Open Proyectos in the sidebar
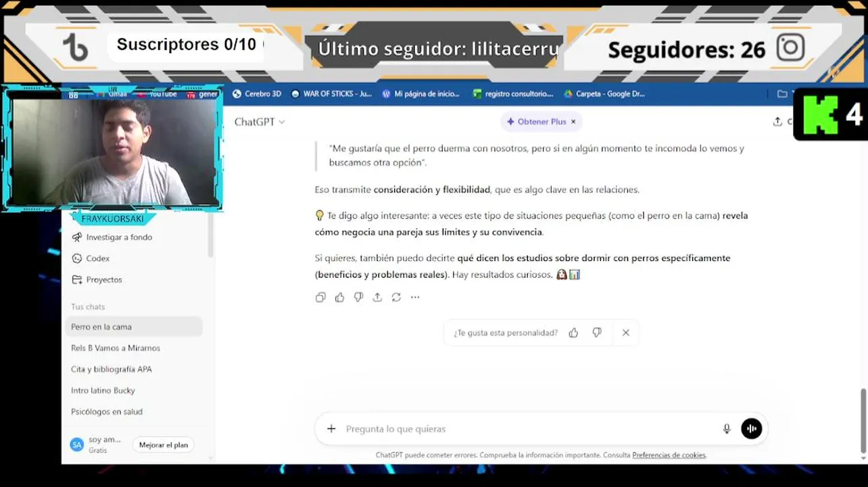Viewport: 868px width, 487px height. (104, 279)
